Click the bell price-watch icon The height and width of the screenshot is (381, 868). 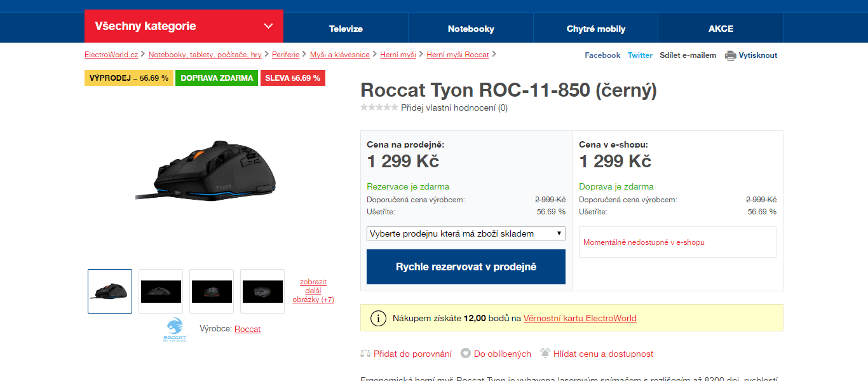(545, 353)
